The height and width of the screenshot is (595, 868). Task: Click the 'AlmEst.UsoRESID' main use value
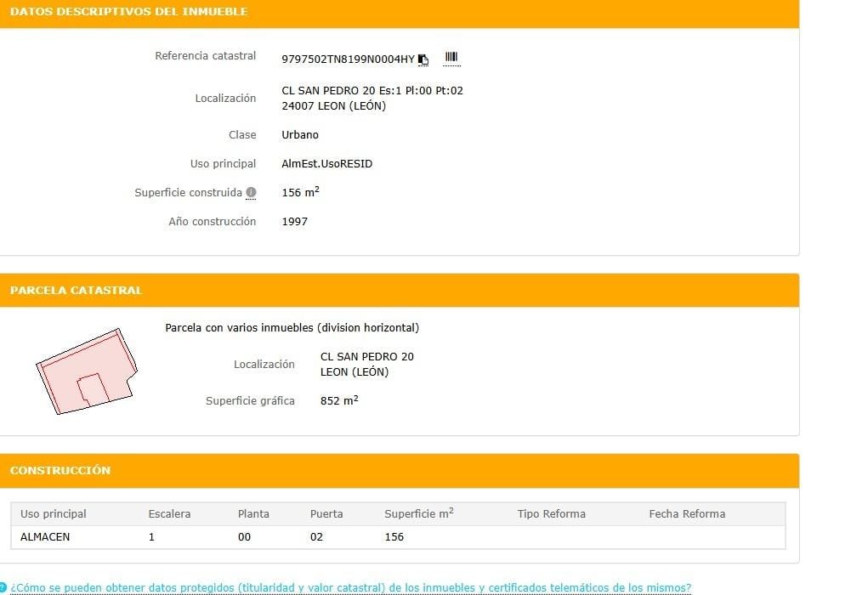tap(326, 163)
